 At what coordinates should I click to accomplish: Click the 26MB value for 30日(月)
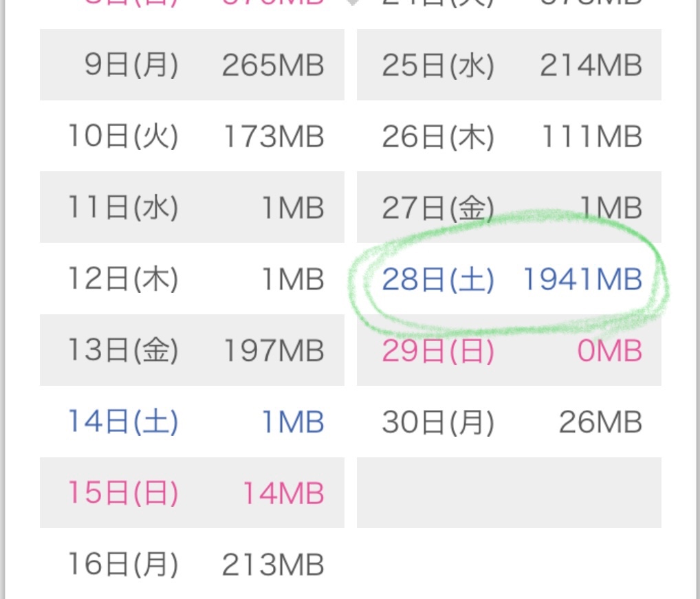[x=600, y=422]
